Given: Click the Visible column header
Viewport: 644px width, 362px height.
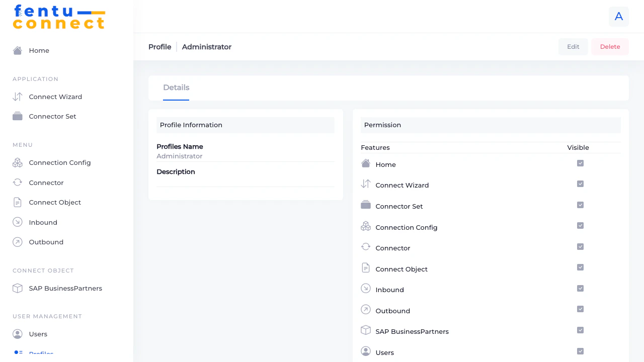Looking at the screenshot, I should tap(578, 148).
